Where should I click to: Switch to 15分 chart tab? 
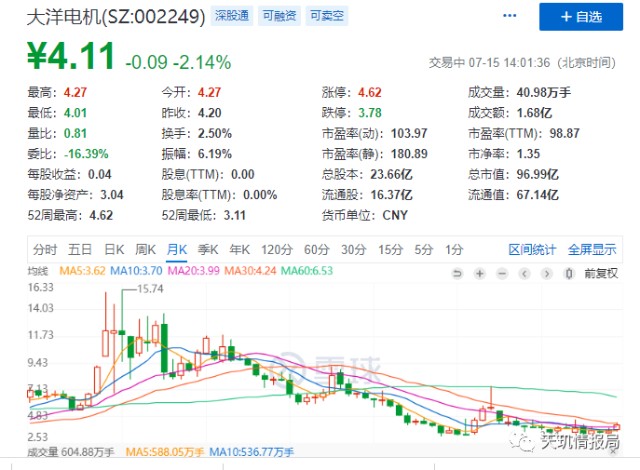pos(391,249)
